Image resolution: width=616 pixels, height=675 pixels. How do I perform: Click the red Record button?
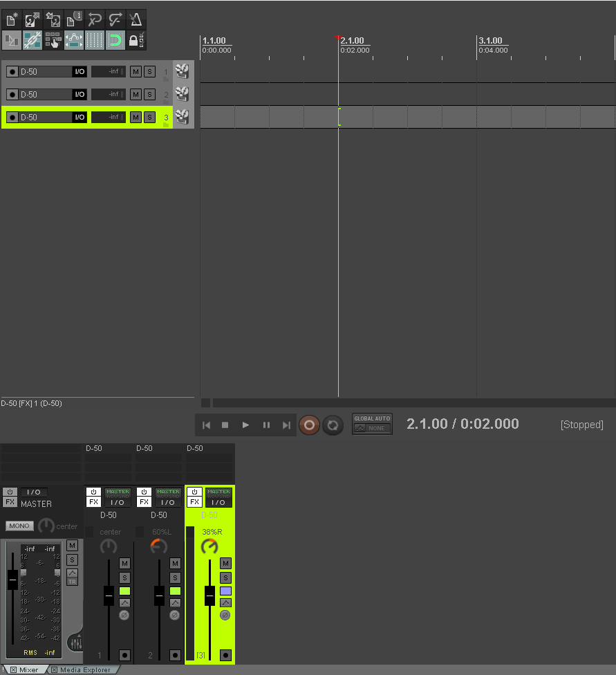(309, 425)
